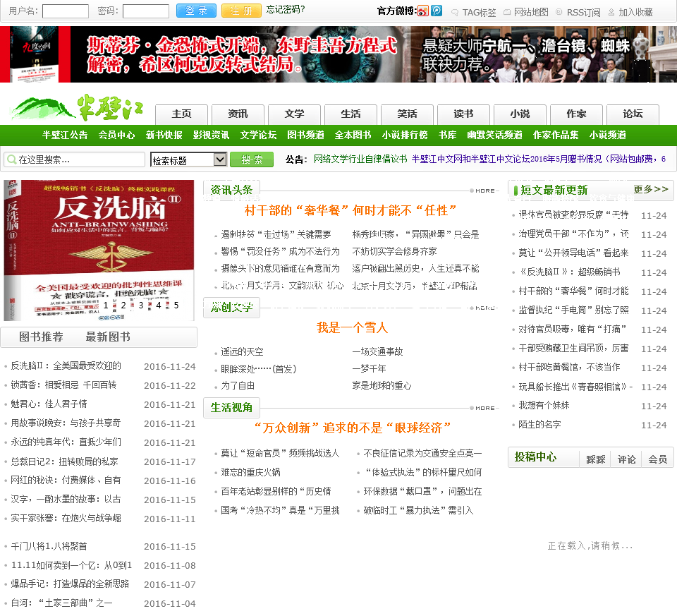
Task: Open 图书频道 in green menu
Action: (x=305, y=135)
